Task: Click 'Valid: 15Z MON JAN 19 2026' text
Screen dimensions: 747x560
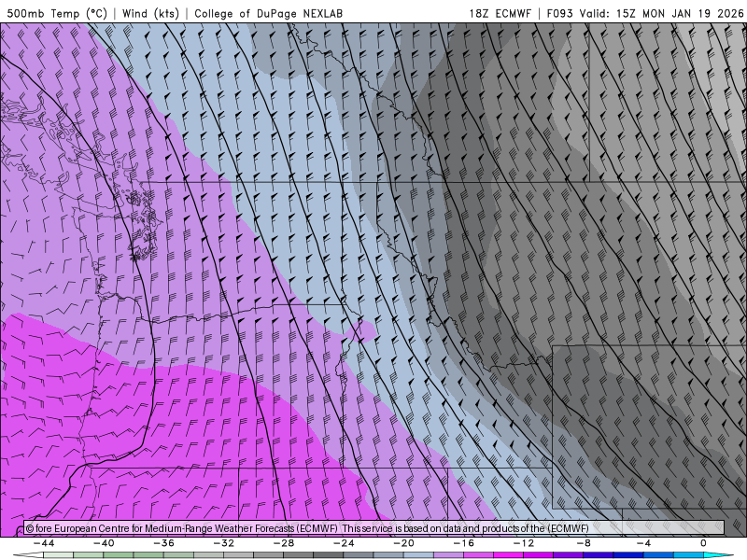Action: click(x=661, y=14)
